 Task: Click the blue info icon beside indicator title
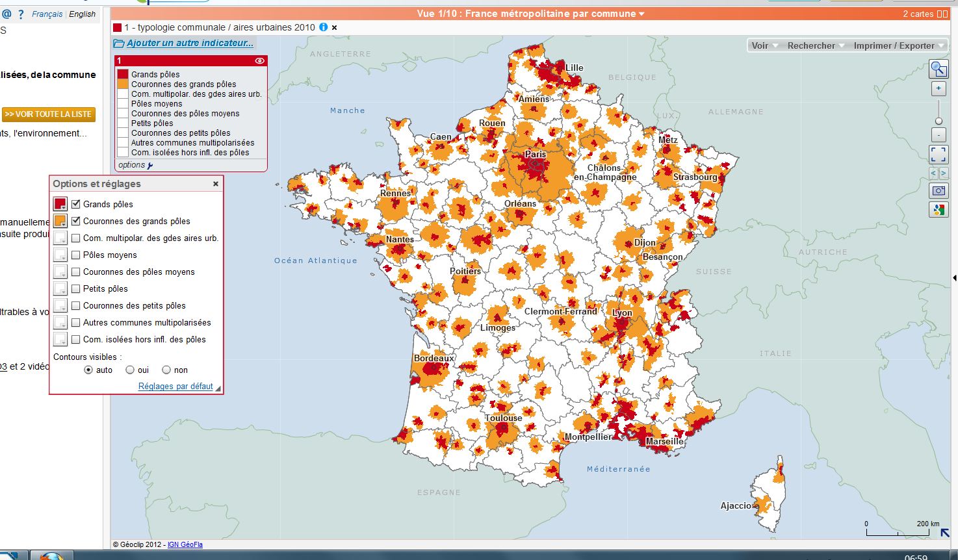coord(323,27)
